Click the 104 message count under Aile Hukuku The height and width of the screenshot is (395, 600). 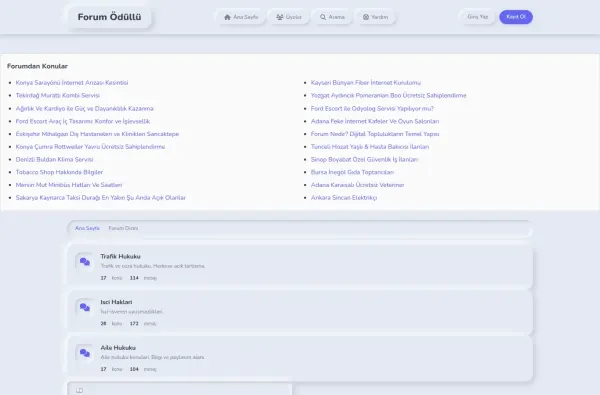(134, 369)
